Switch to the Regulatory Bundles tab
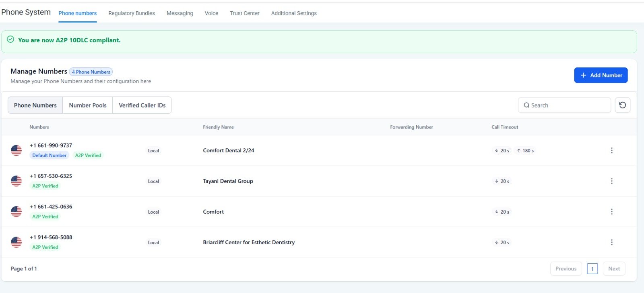 coord(132,13)
